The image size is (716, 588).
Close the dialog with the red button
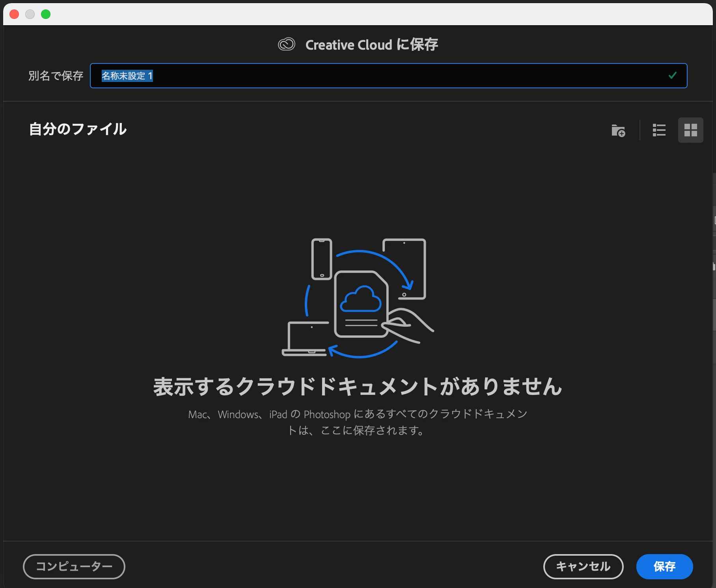click(14, 14)
